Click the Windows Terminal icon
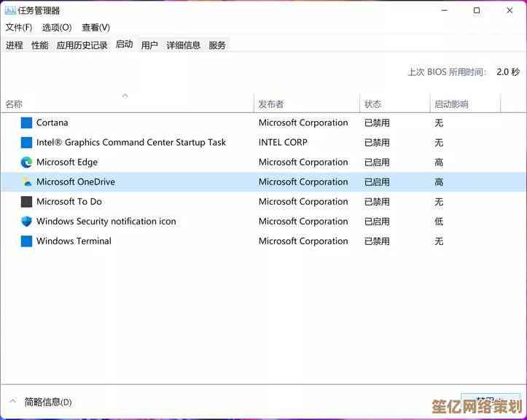Screen dimensions: 527x420 tap(26, 241)
